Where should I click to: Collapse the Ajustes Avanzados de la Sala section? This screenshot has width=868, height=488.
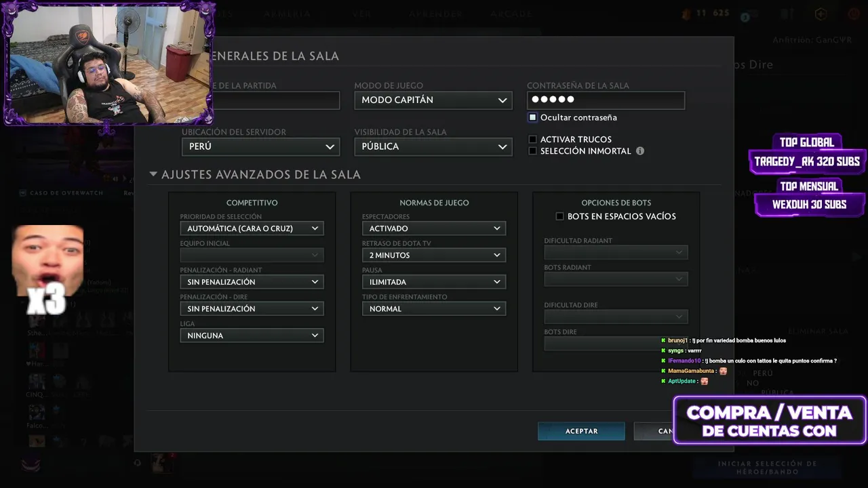click(153, 174)
